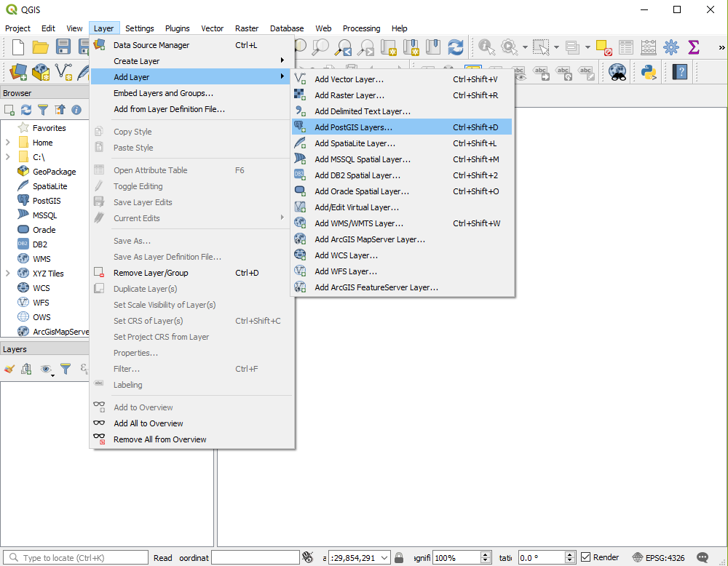Toggle the Render checkbox
The height and width of the screenshot is (566, 728).
(x=586, y=557)
